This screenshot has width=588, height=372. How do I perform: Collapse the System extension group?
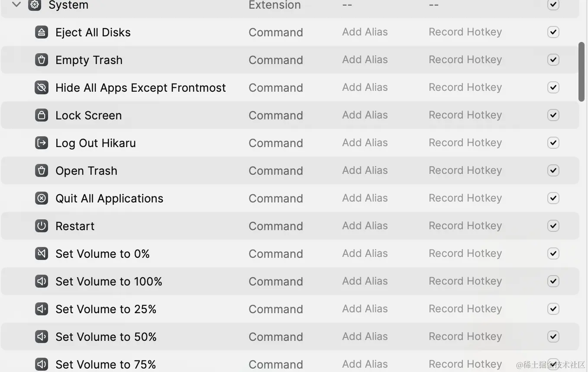pyautogui.click(x=16, y=5)
